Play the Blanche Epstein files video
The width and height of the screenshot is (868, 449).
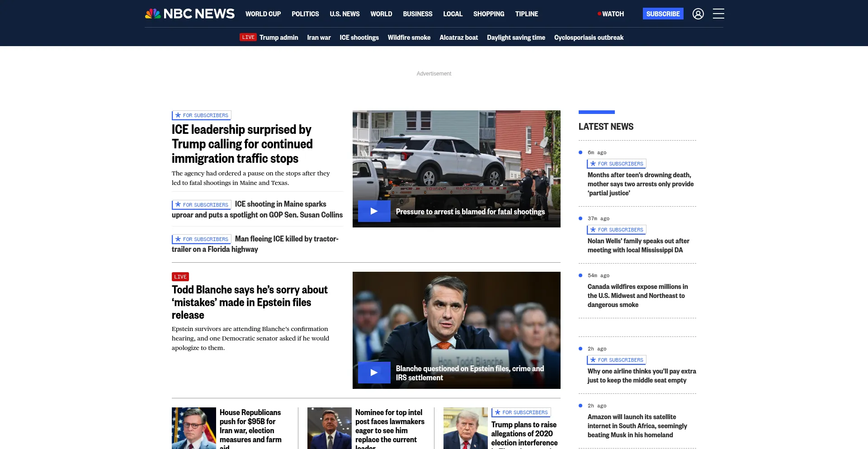pyautogui.click(x=374, y=373)
